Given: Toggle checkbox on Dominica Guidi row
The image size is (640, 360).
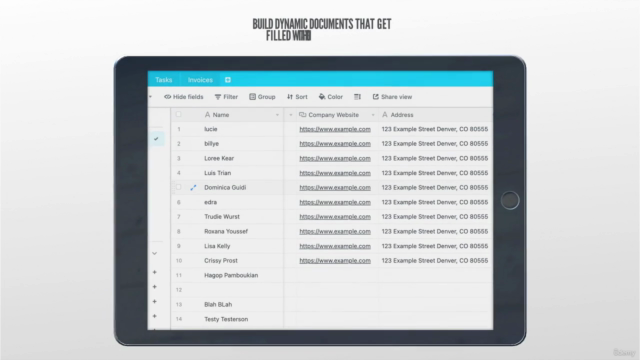Looking at the screenshot, I should coord(178,187).
